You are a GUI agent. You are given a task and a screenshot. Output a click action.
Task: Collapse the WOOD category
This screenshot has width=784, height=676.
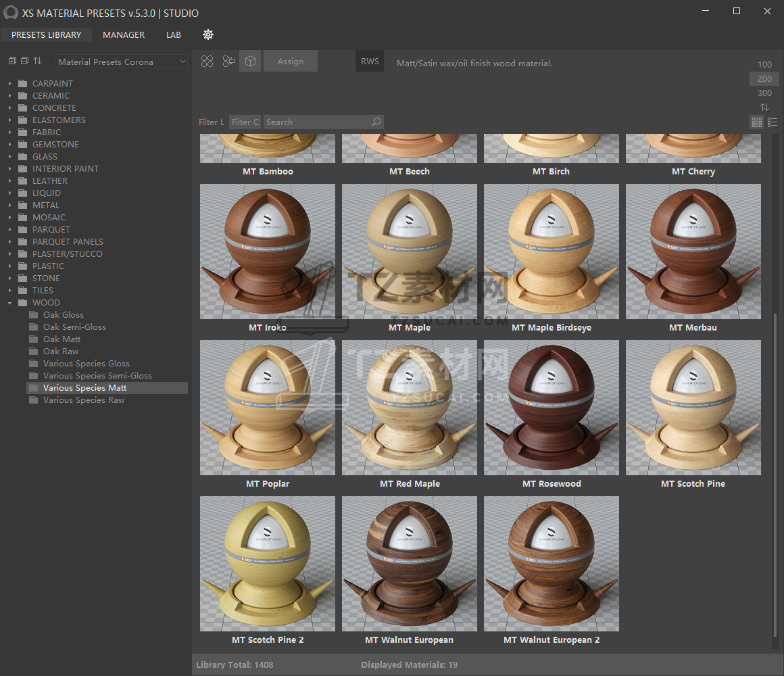coord(10,303)
